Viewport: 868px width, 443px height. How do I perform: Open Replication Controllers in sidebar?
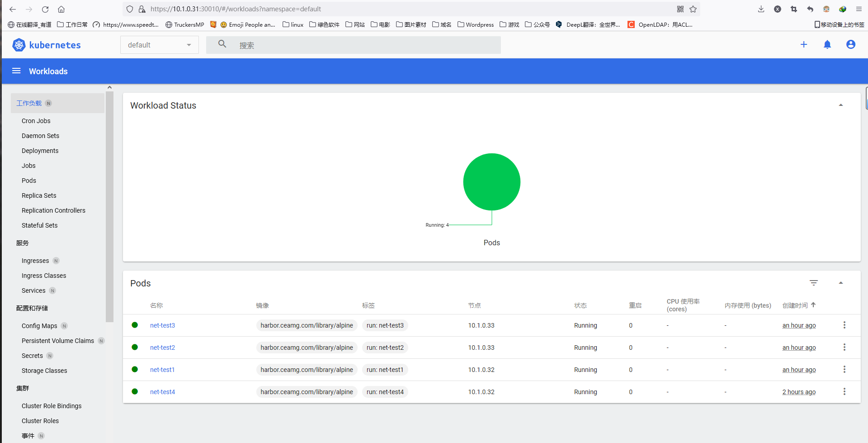coord(53,210)
